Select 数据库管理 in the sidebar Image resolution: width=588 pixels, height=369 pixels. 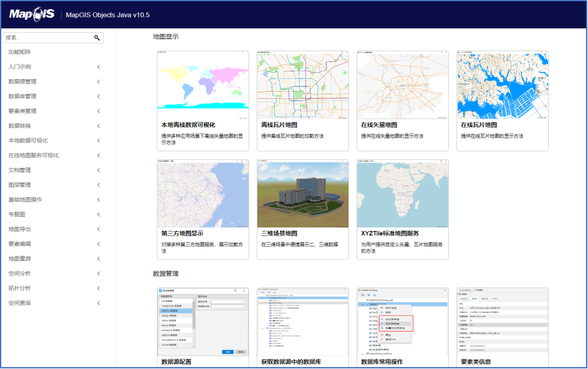point(23,96)
